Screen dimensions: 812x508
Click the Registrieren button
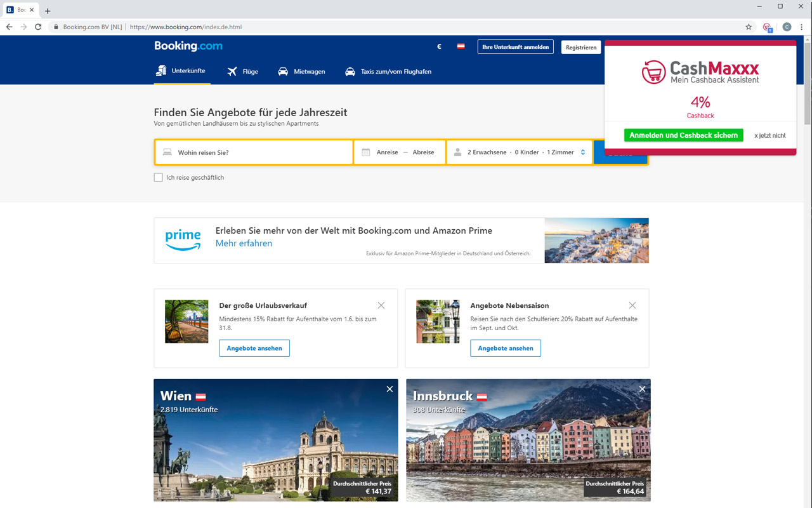coord(581,47)
